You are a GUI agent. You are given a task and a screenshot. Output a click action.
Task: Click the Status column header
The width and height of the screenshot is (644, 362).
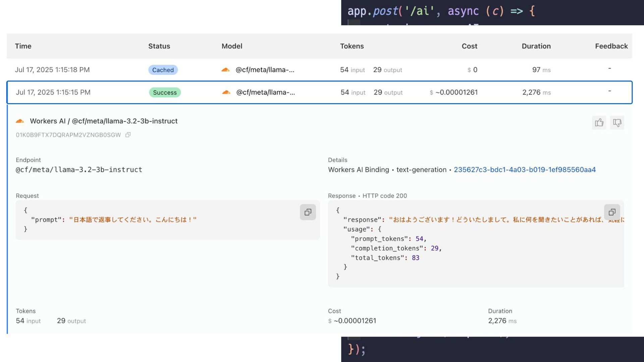pyautogui.click(x=159, y=46)
